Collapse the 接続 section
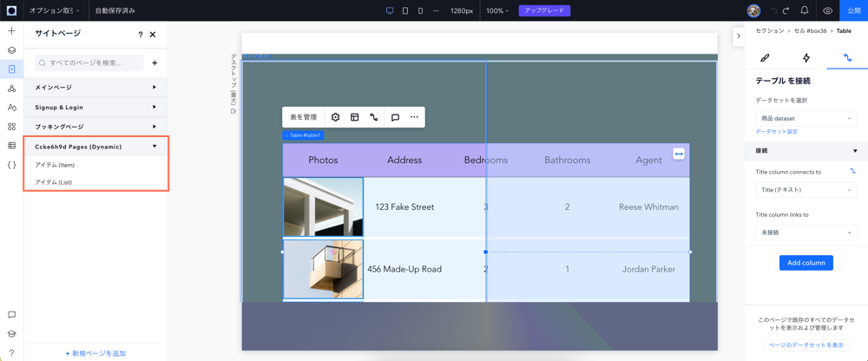The image size is (868, 361). pyautogui.click(x=806, y=151)
